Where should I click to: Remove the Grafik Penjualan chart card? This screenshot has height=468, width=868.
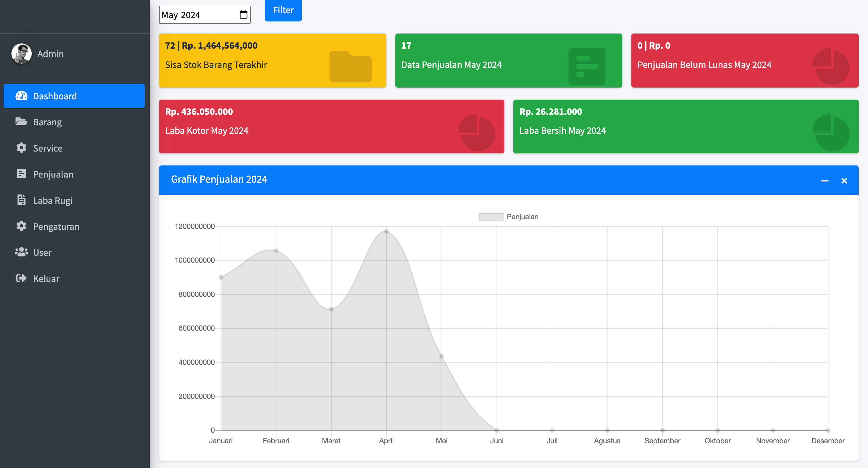tap(844, 181)
